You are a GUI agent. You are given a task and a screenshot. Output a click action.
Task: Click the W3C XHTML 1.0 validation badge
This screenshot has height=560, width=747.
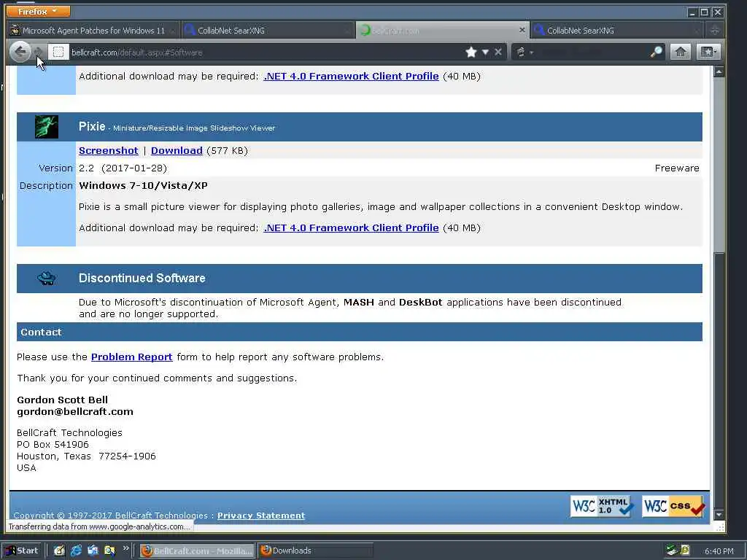click(x=602, y=506)
